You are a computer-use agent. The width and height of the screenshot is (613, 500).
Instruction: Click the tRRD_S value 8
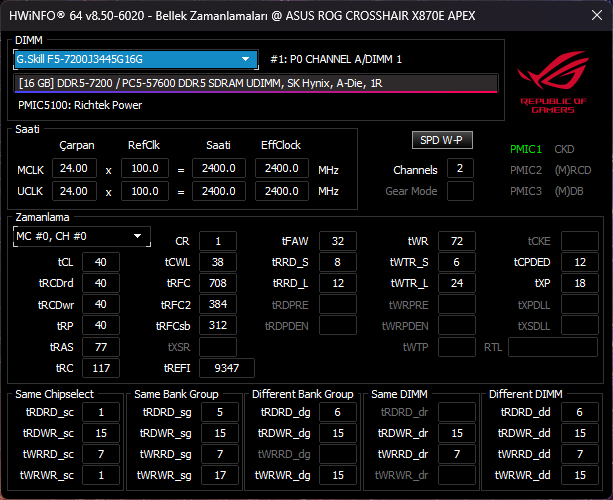[x=338, y=262]
